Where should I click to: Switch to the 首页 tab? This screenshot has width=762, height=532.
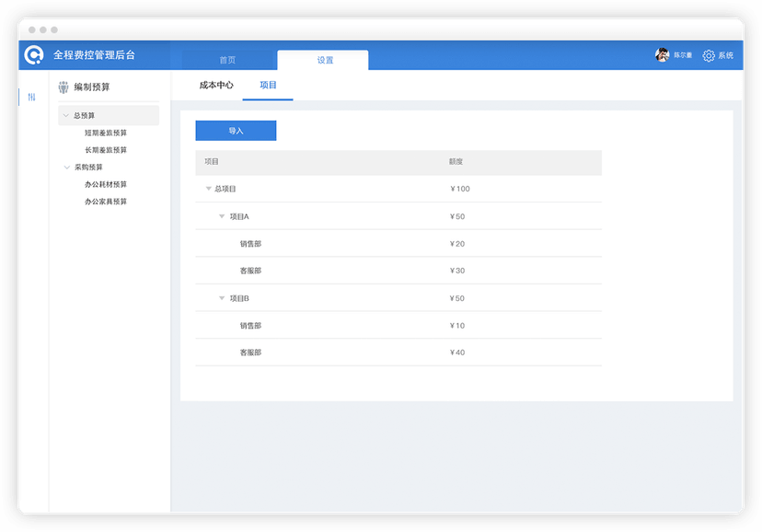(227, 60)
